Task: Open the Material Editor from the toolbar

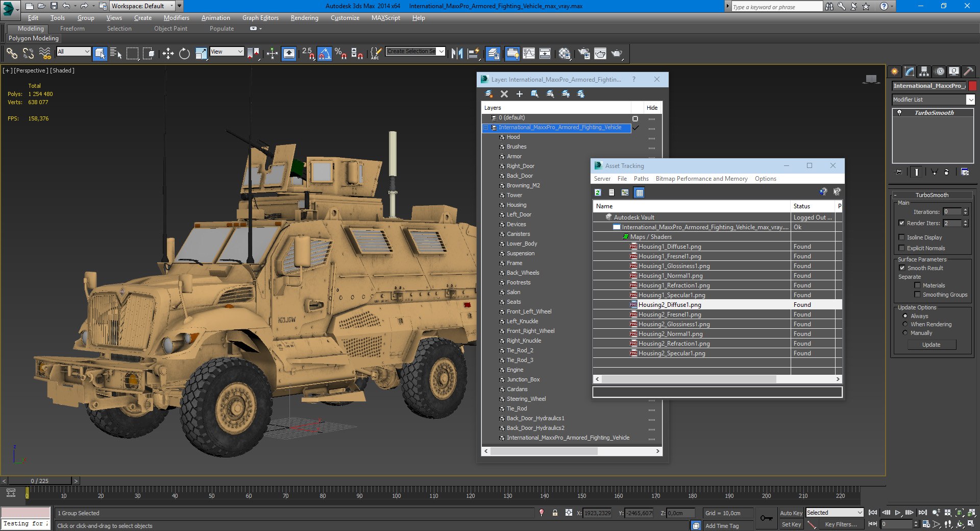Action: point(565,53)
